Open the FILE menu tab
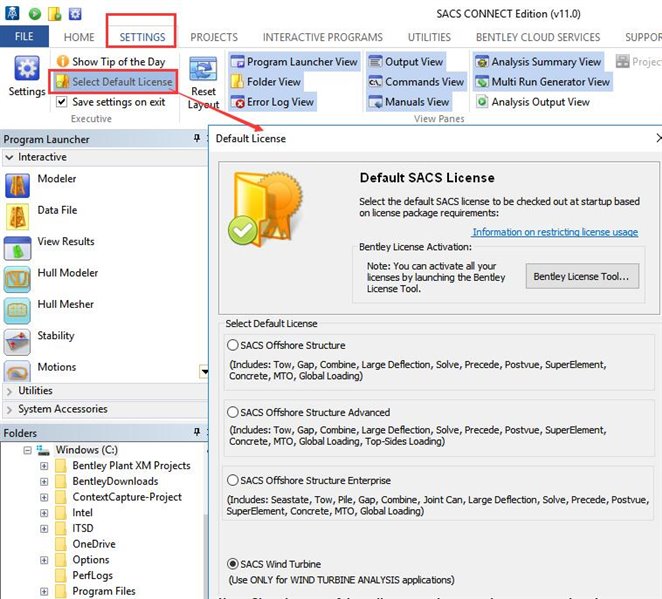Viewport: 662px width, 599px height. click(24, 37)
